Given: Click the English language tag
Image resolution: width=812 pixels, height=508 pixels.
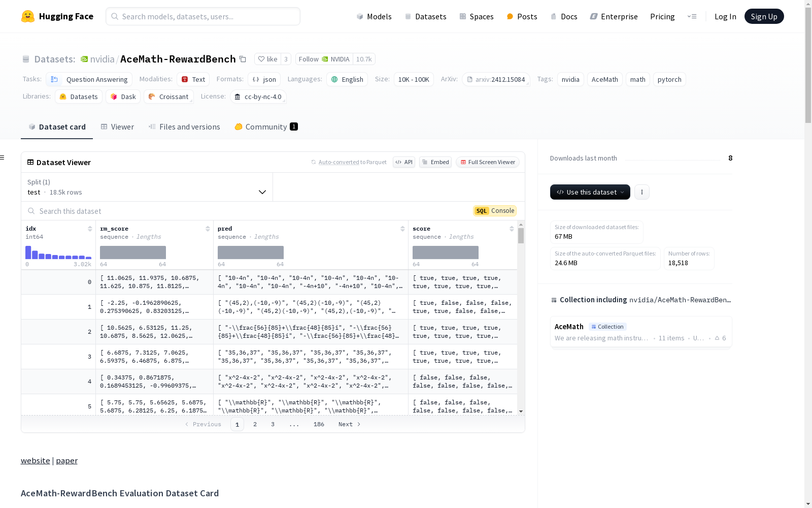Looking at the screenshot, I should pos(347,79).
